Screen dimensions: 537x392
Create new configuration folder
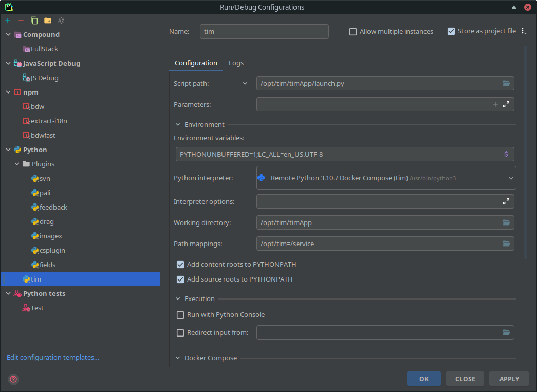pyautogui.click(x=48, y=21)
